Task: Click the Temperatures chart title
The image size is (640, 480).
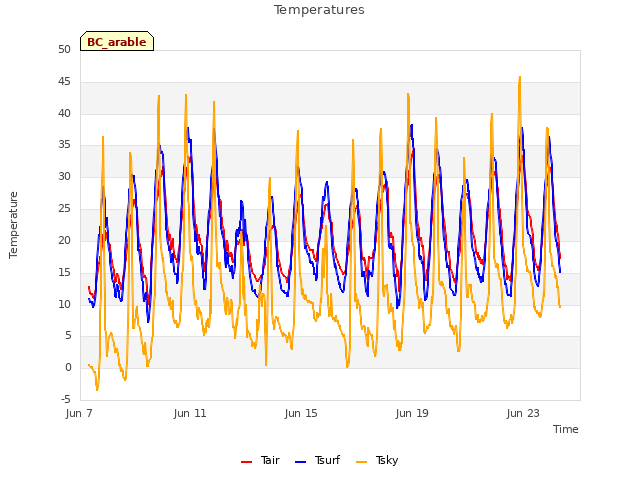Action: point(319,10)
